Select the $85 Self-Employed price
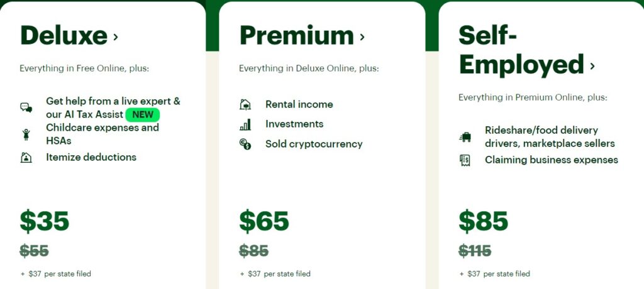The image size is (644, 289). point(484,221)
